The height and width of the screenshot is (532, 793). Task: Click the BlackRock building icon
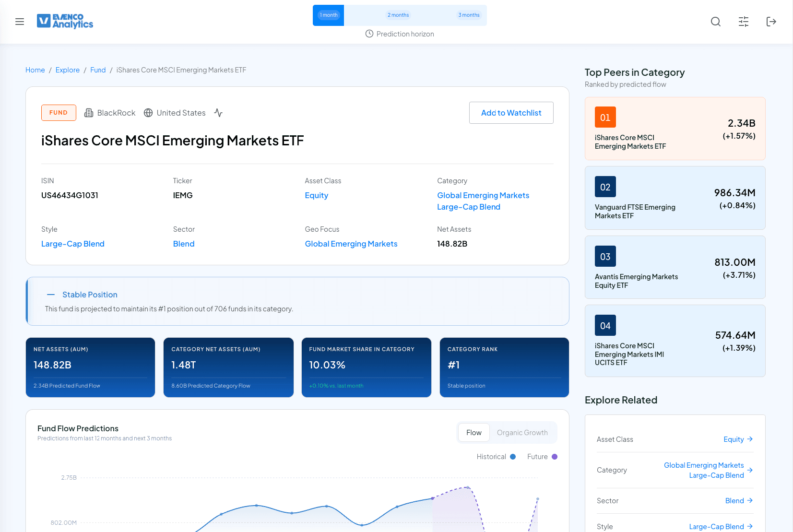pos(89,113)
